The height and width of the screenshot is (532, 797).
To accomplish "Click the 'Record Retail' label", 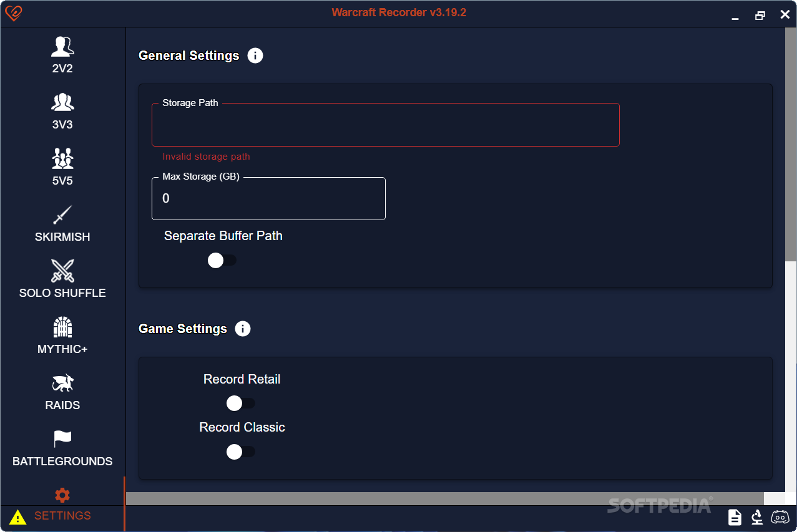I will [x=242, y=379].
